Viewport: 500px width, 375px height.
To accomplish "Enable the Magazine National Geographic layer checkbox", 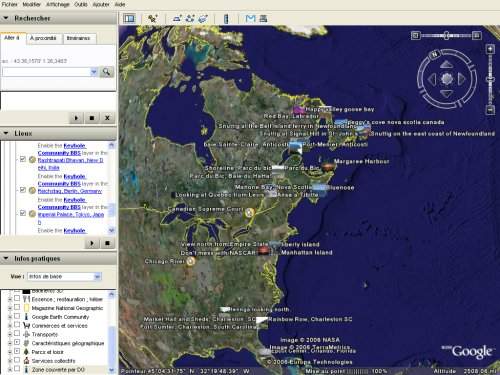I will [17, 307].
